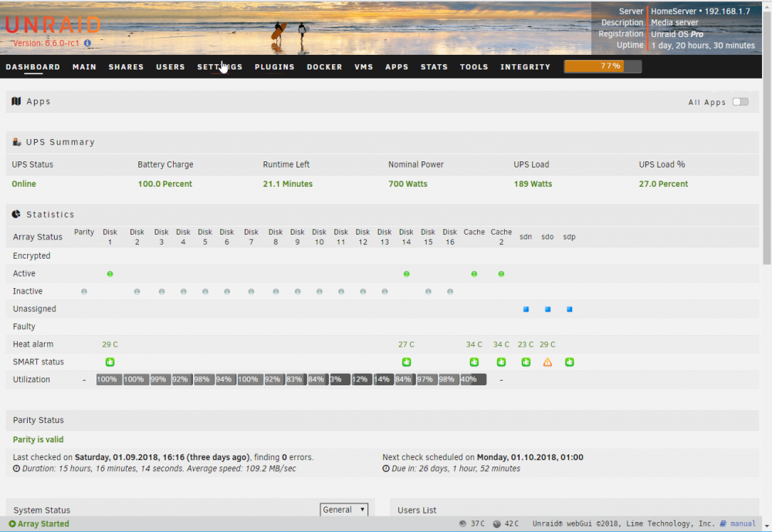Image resolution: width=772 pixels, height=532 pixels.
Task: Click sdn SMART thumbs-up icon
Action: [526, 362]
